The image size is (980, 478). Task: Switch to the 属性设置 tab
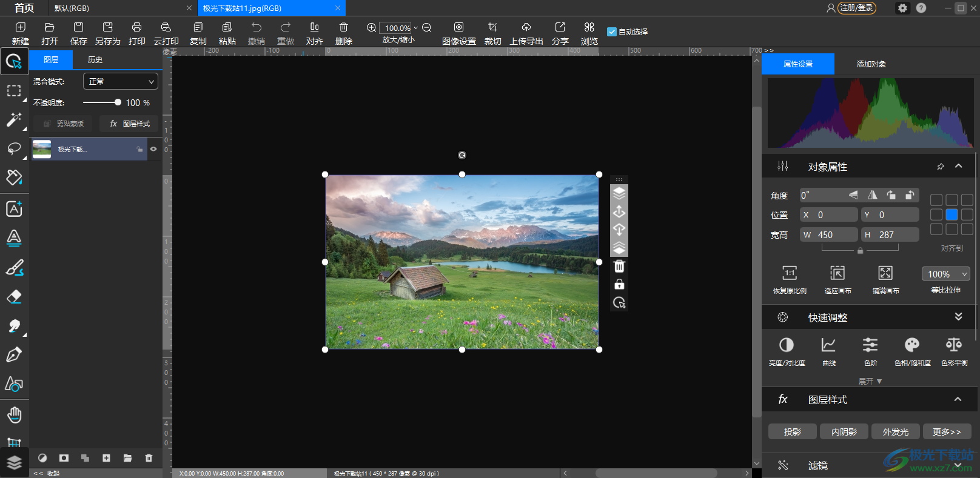tap(798, 64)
